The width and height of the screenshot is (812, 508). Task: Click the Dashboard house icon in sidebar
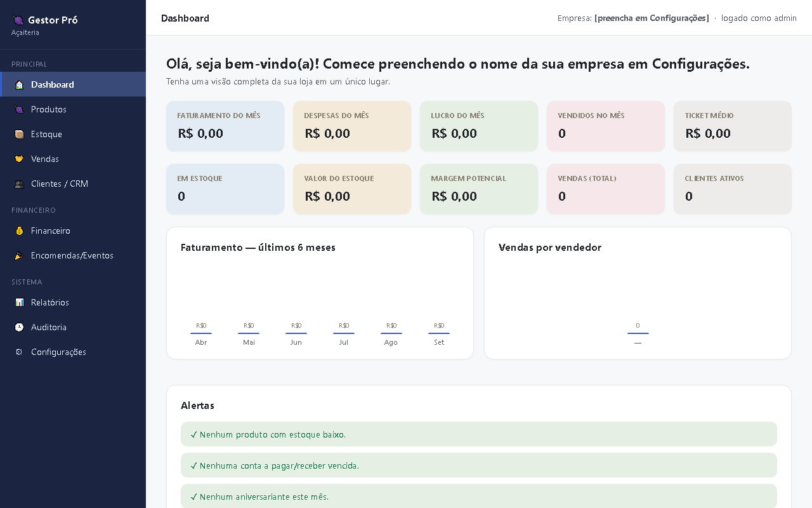[x=19, y=84]
